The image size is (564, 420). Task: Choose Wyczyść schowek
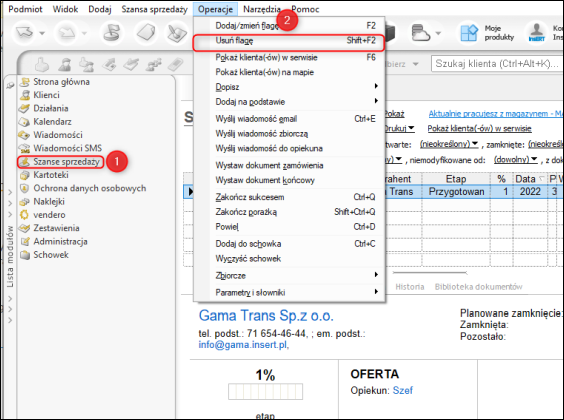(290, 259)
